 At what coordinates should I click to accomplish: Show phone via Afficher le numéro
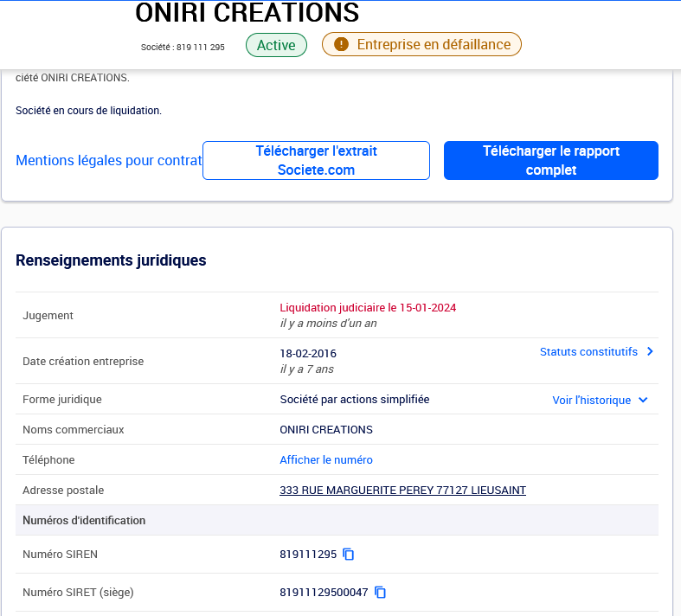(326, 459)
